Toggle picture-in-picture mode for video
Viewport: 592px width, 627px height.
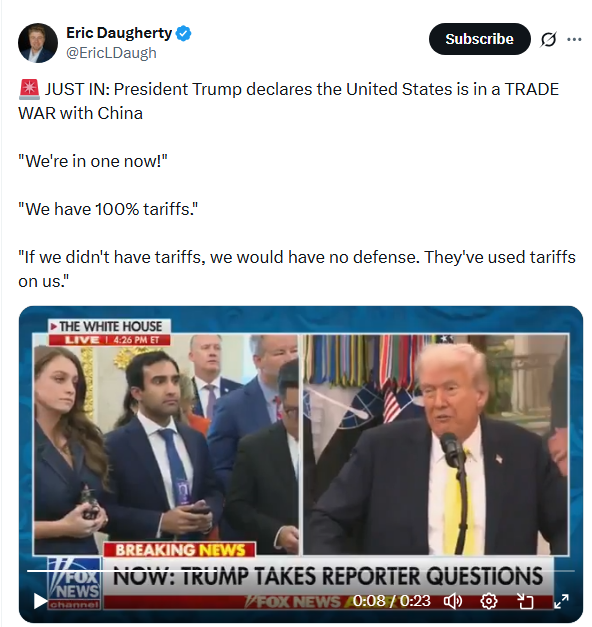pos(525,601)
